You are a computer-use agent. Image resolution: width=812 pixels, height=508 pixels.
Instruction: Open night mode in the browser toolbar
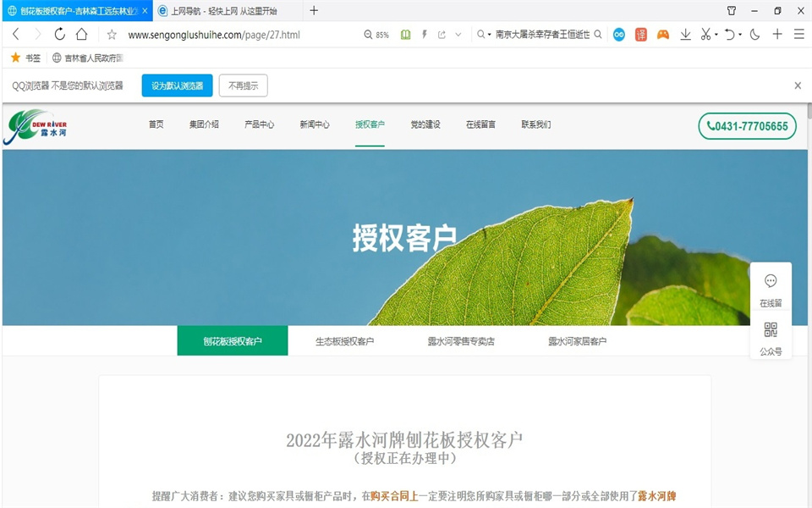pos(754,34)
